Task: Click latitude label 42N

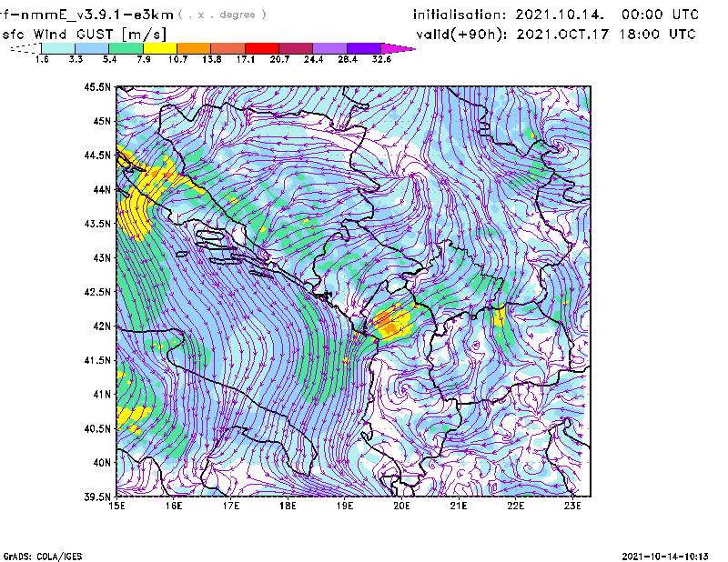Action: point(102,326)
